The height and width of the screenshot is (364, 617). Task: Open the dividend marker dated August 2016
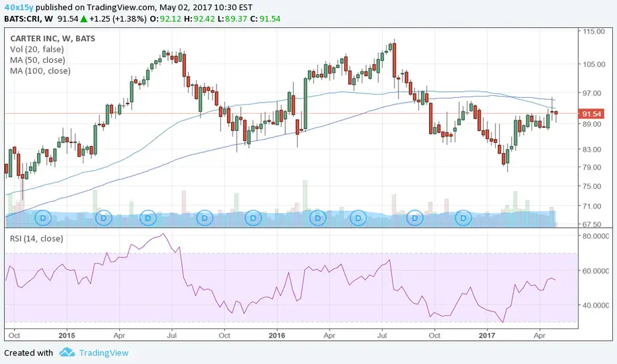tap(414, 218)
